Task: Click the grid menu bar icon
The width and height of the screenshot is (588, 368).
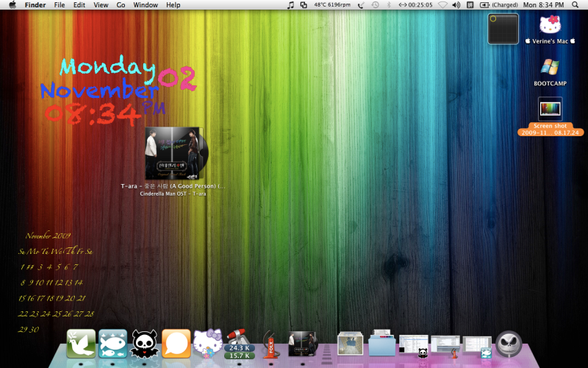Action: pyautogui.click(x=470, y=5)
